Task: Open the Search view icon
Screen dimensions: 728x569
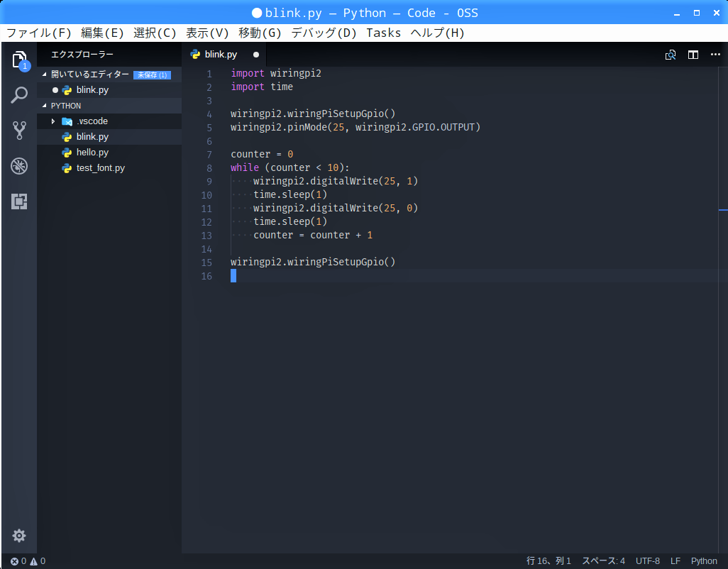Action: coord(19,95)
